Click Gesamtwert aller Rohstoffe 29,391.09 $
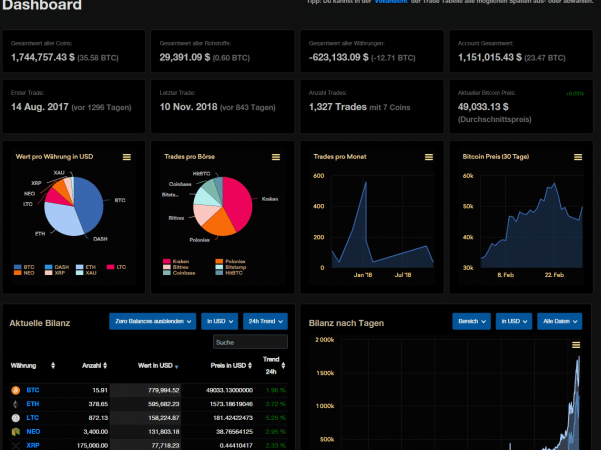Screen dimensions: 601x450 pyautogui.click(x=185, y=57)
